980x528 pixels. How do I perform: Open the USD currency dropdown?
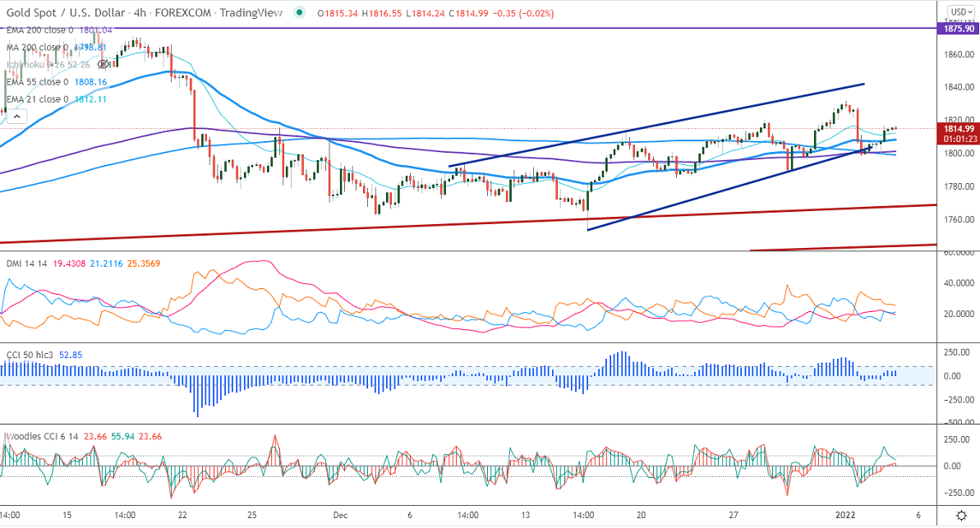point(961,11)
